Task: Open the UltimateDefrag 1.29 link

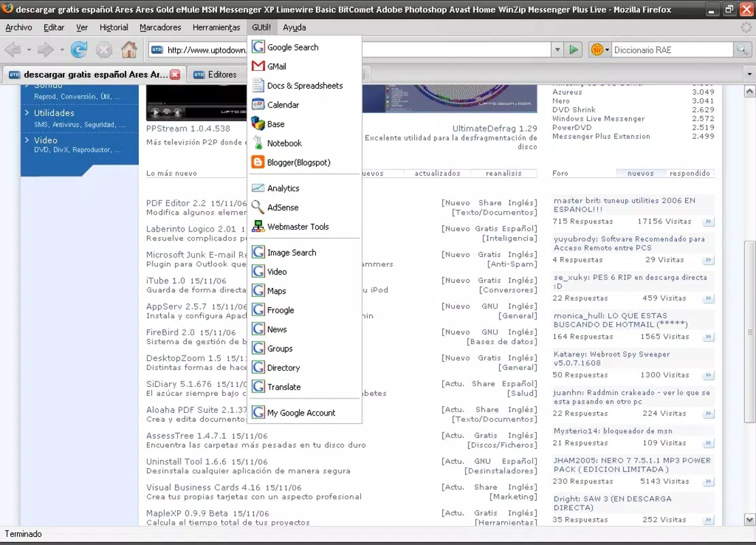Action: [x=494, y=128]
